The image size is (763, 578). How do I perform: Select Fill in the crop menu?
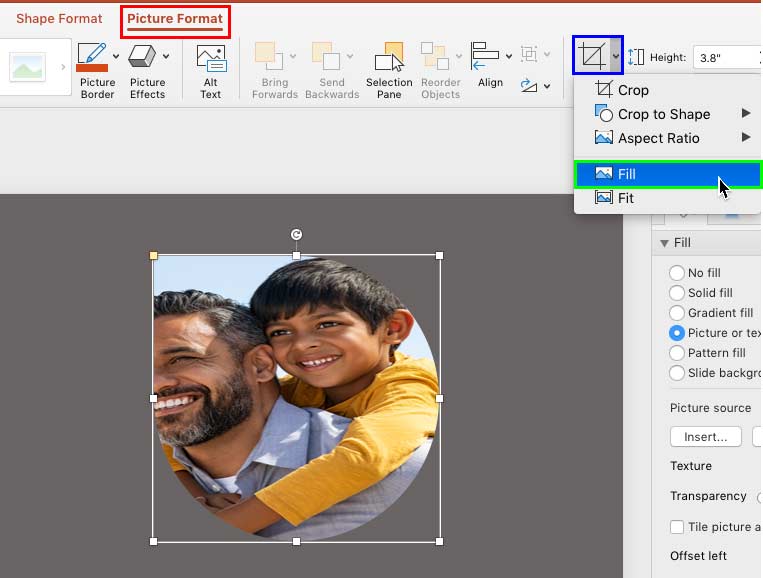667,174
